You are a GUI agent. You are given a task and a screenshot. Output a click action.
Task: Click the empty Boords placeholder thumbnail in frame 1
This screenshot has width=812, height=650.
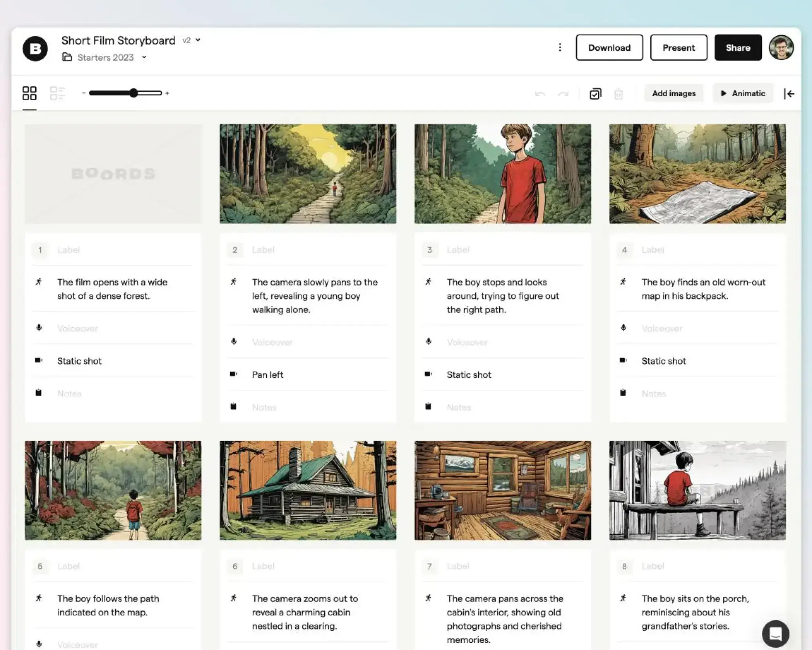pyautogui.click(x=113, y=174)
